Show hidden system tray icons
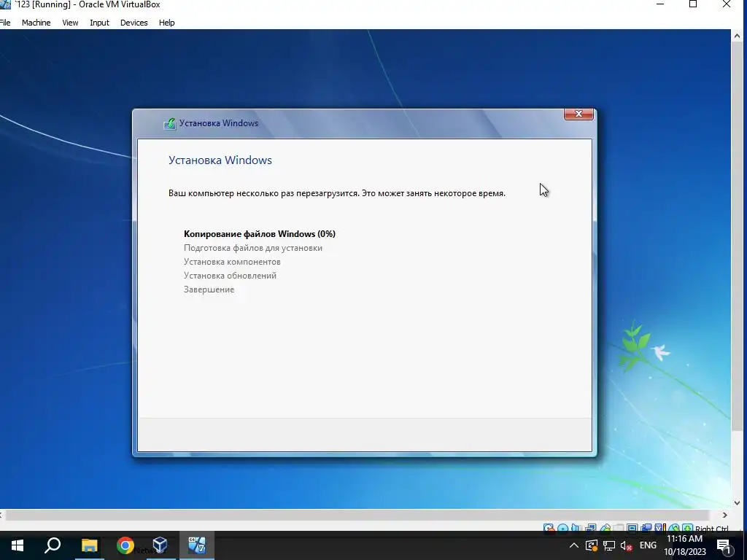The height and width of the screenshot is (560, 747). pos(573,545)
